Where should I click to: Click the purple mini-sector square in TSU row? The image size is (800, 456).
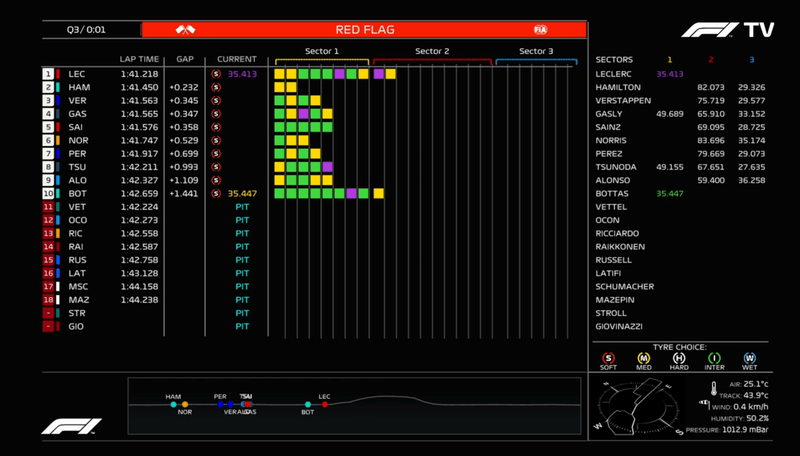coord(328,167)
